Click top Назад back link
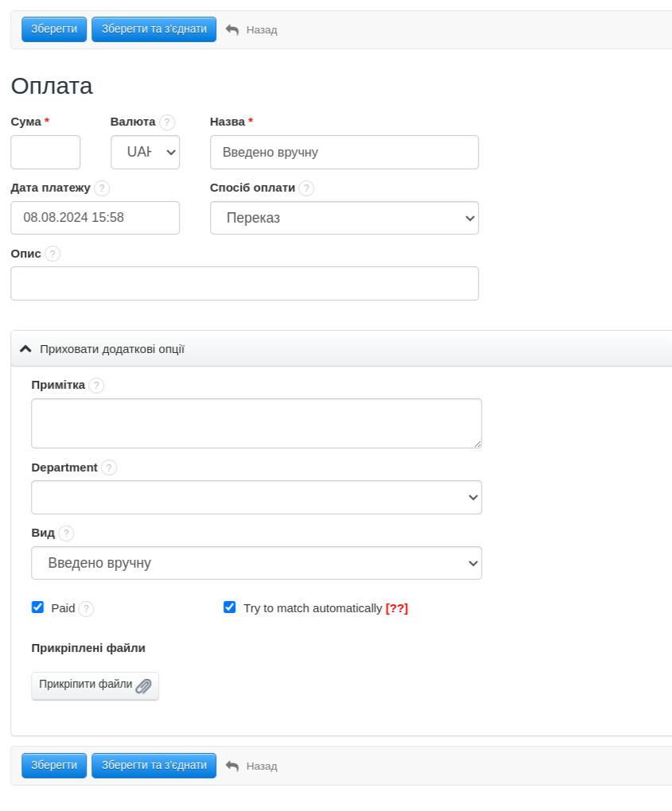672x811 pixels. tap(252, 30)
